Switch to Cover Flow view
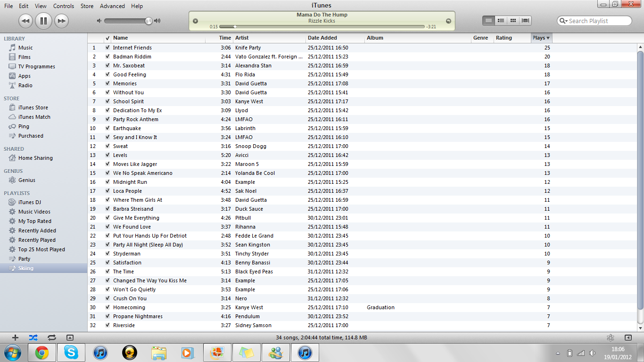 pyautogui.click(x=525, y=20)
